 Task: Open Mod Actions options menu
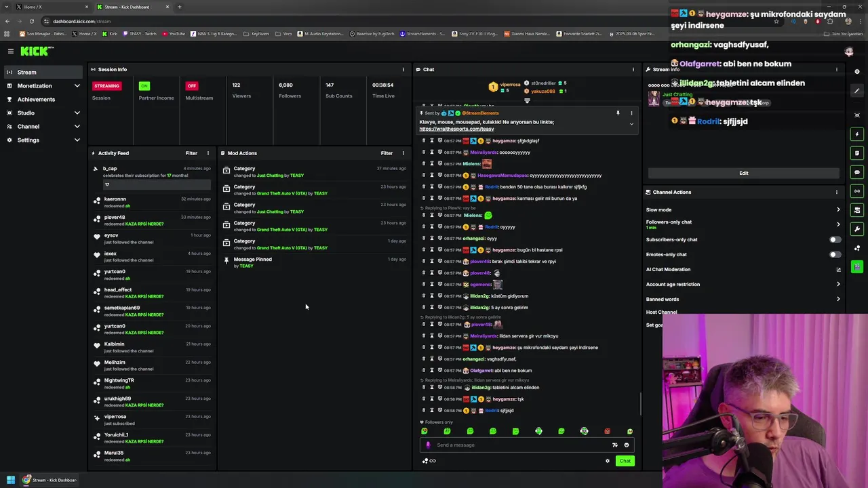click(403, 153)
